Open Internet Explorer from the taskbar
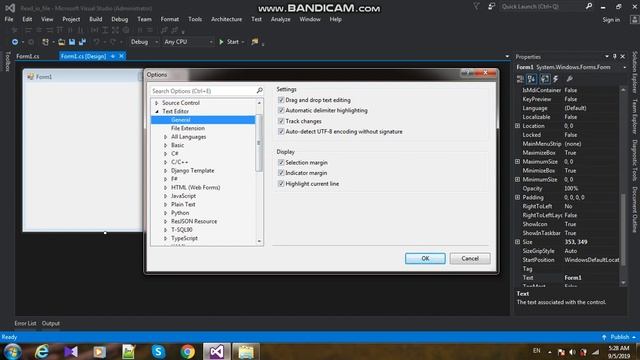The image size is (640, 360). coord(41,351)
